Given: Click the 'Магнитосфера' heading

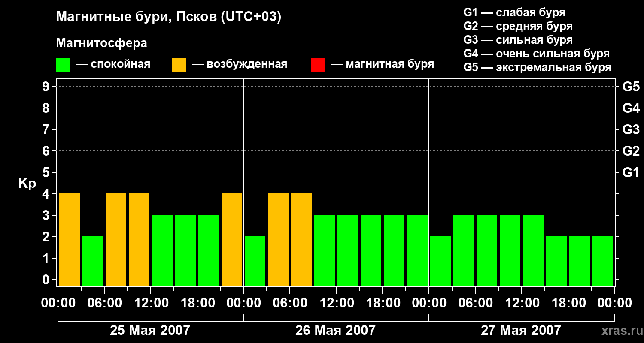Looking at the screenshot, I should click(102, 43).
